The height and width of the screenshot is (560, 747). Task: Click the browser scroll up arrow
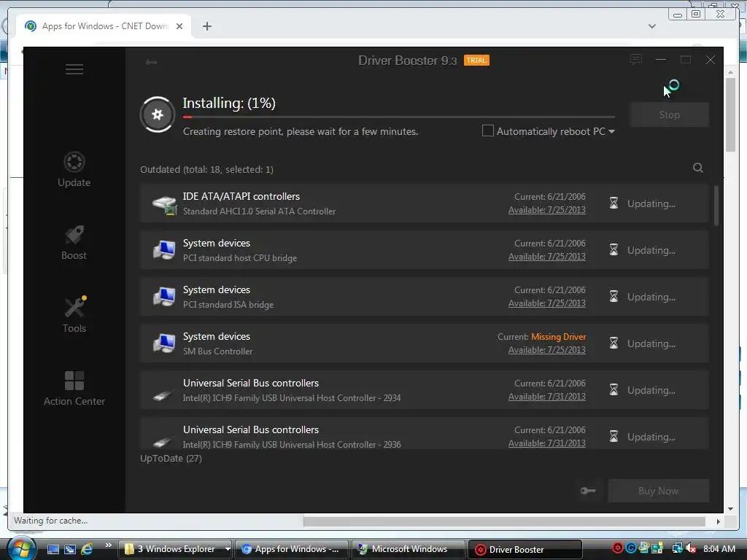[730, 72]
